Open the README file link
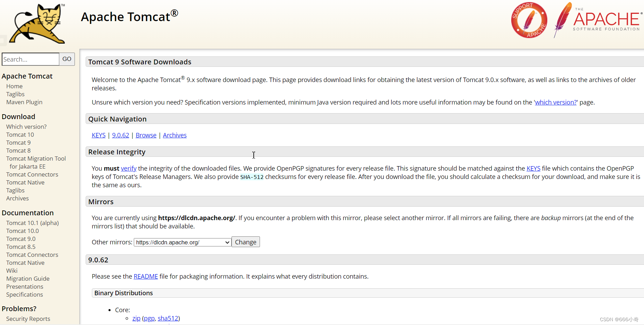Viewport: 644px width, 325px height. [146, 277]
